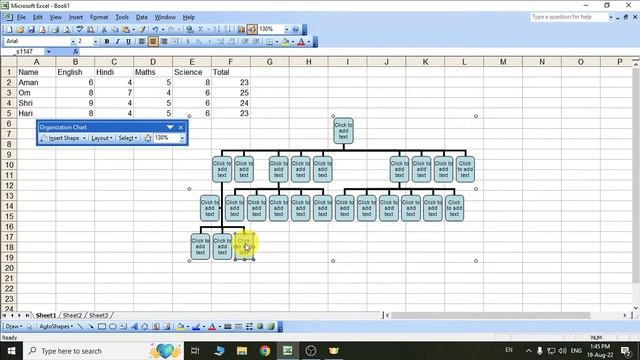Viewport: 640px width, 360px height.
Task: Click the Spelling check icon
Action: tap(80, 29)
